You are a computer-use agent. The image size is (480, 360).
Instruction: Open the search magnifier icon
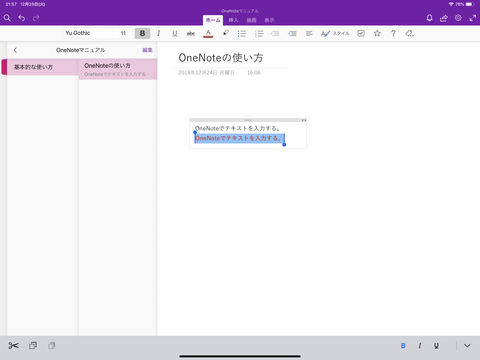coord(7,18)
